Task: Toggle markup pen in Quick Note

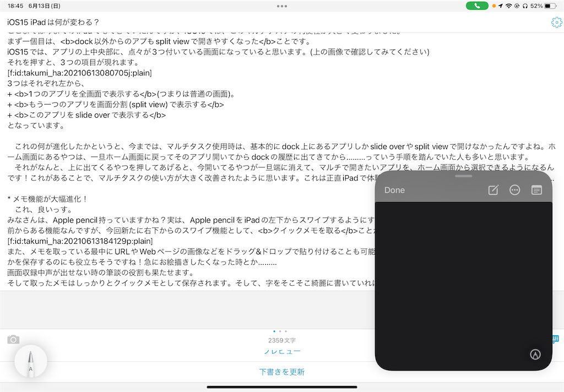Action: (535, 354)
